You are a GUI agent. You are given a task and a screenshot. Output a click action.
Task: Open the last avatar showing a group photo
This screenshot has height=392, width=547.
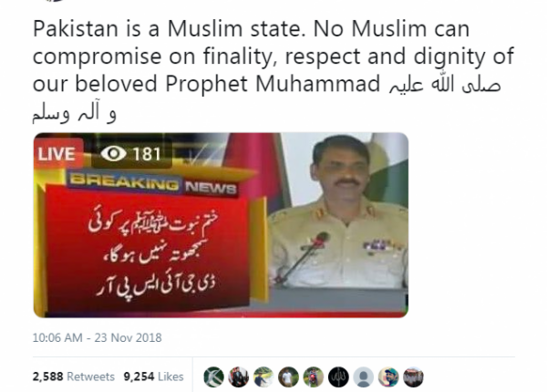[413, 377]
